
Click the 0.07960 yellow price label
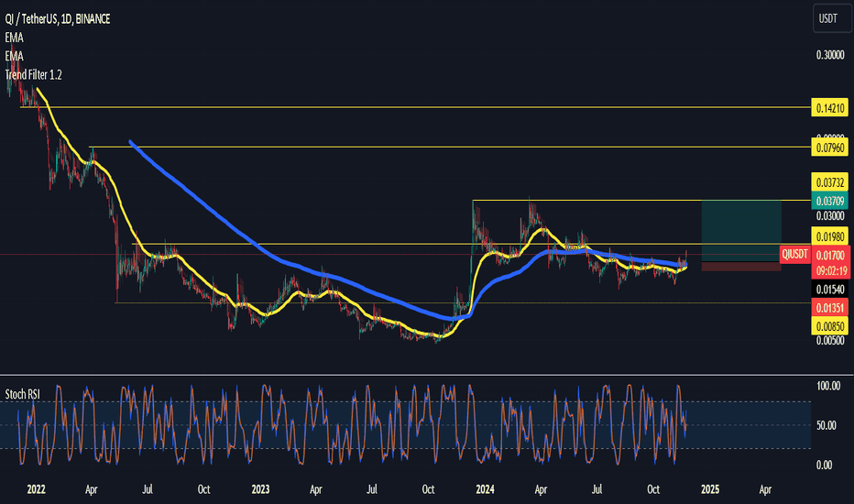(x=830, y=148)
